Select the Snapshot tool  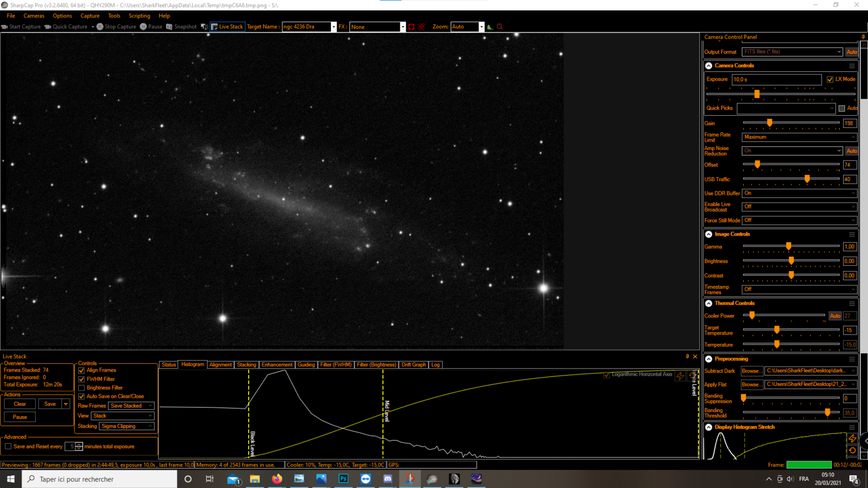pyautogui.click(x=181, y=26)
